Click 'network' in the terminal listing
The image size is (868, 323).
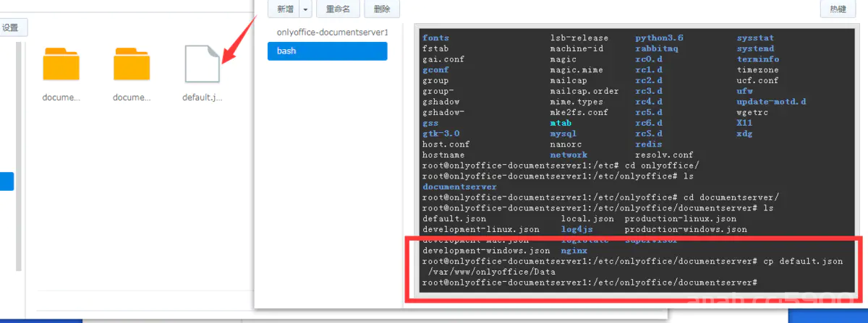pos(569,155)
